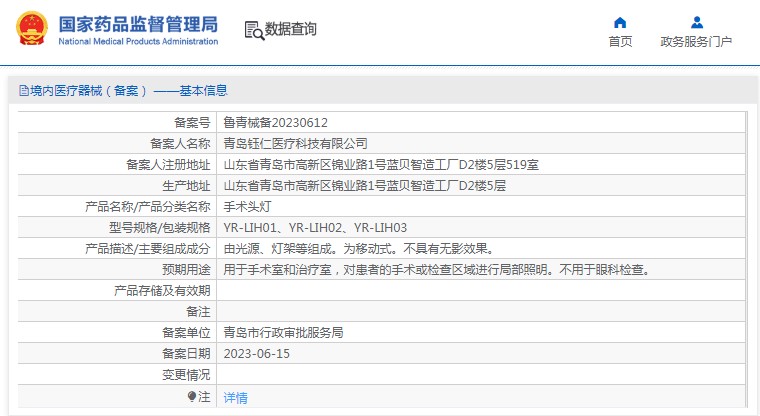Open the 详情 details link

coord(235,397)
